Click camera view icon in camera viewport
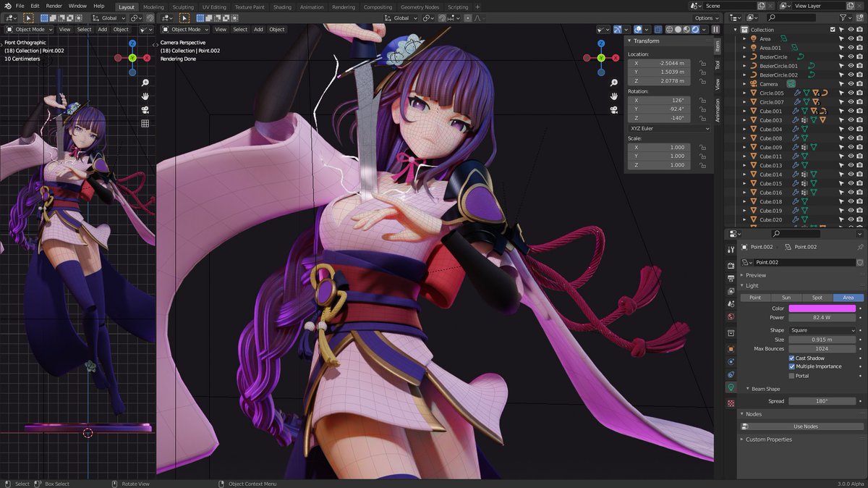 point(613,109)
